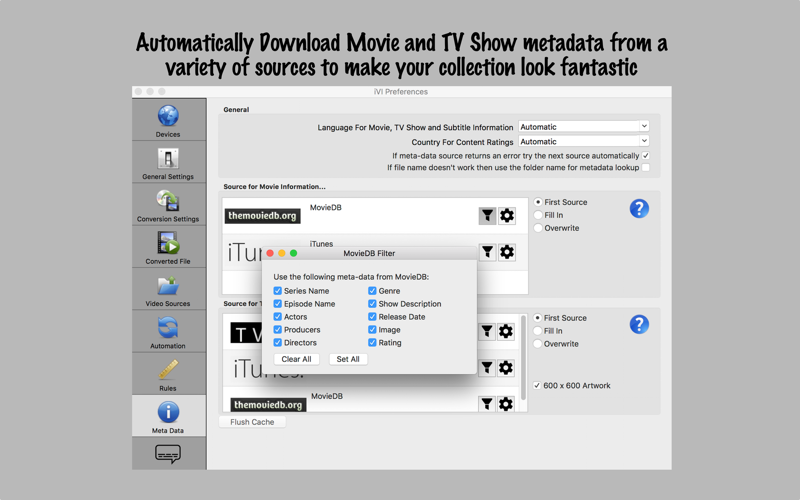Toggle Series Name checkbox
The height and width of the screenshot is (500, 800).
278,291
